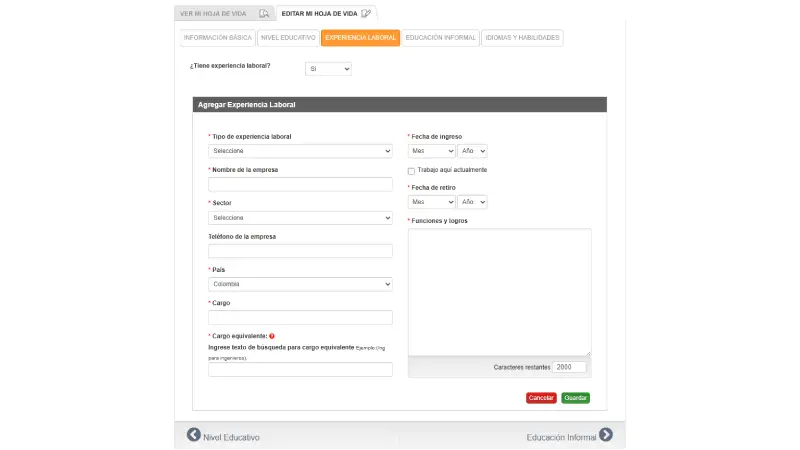
Task: Click the magnifier icon on Ver Mi Hoja de Vida
Action: tap(263, 13)
